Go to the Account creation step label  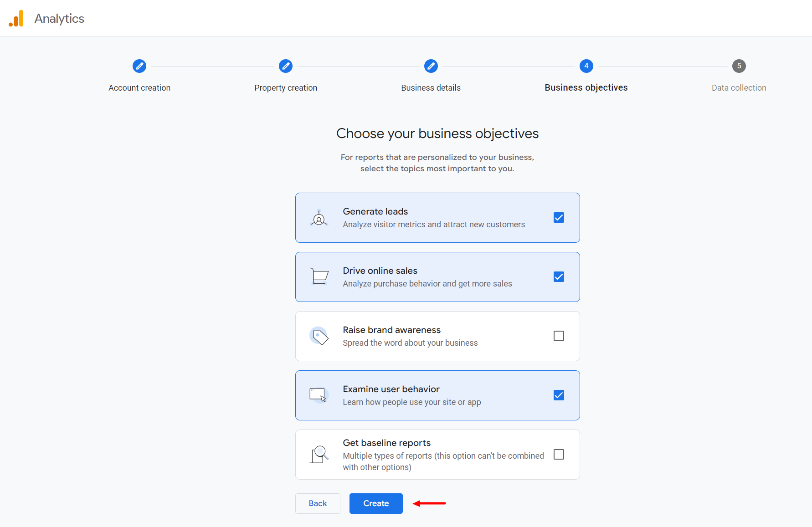coord(139,88)
